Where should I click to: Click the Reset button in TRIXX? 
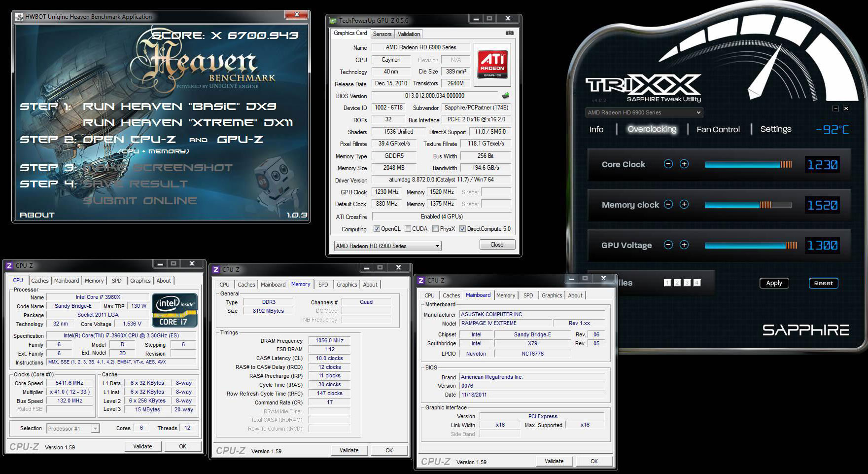[823, 283]
